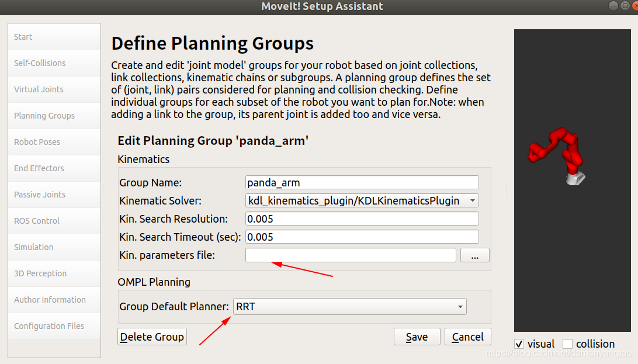Delete Group panda_arm
This screenshot has width=638, height=364.
(152, 337)
